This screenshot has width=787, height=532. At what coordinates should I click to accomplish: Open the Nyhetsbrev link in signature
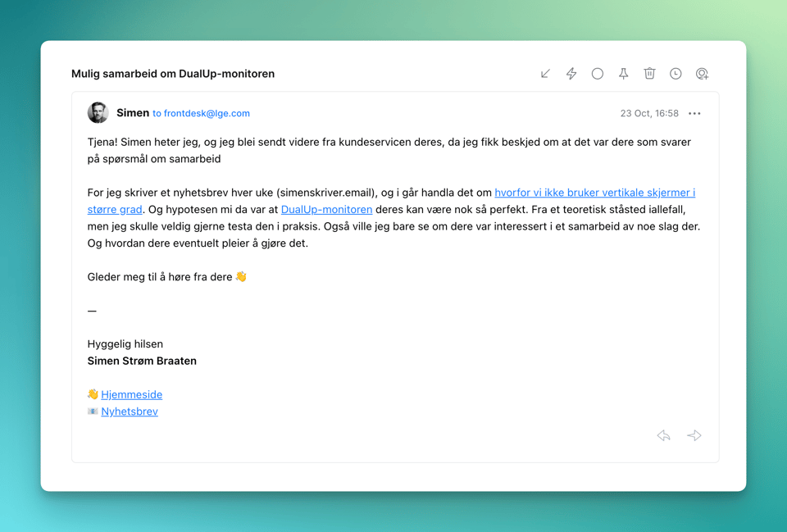(x=130, y=412)
